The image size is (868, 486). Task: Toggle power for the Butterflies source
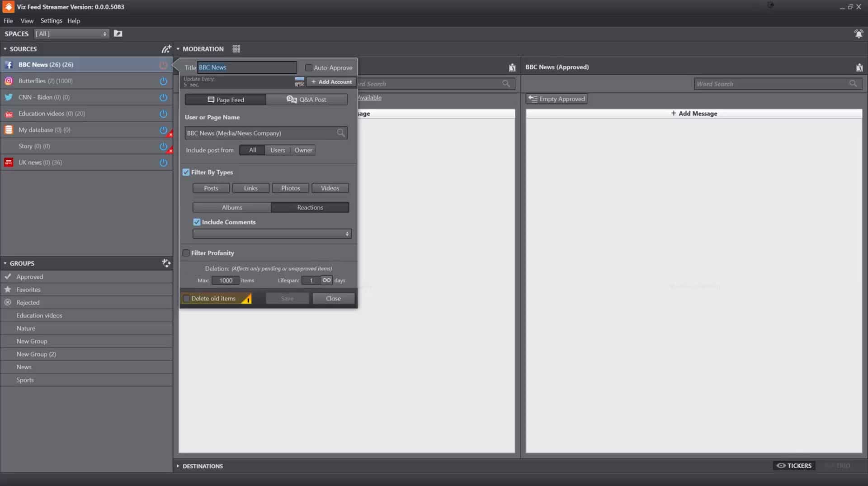[x=163, y=81]
